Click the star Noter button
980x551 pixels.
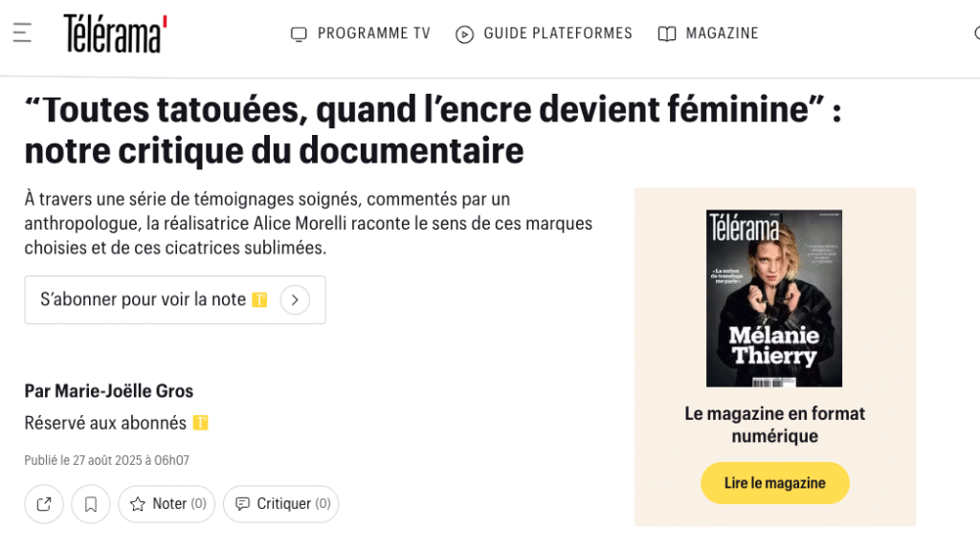click(x=167, y=504)
